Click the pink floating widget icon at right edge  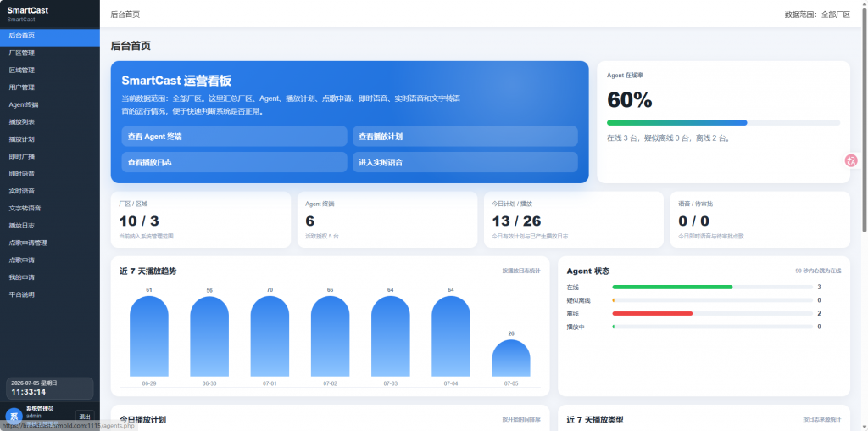851,160
